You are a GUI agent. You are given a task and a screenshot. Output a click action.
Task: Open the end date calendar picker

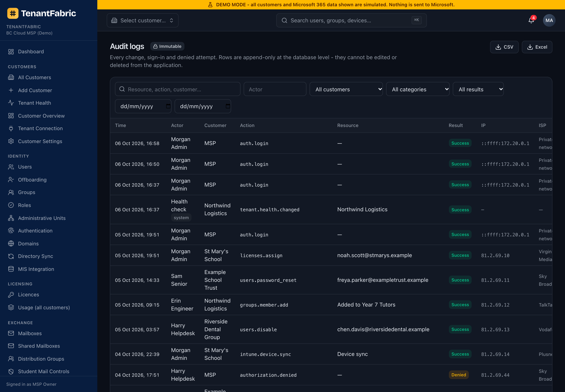coord(228,106)
